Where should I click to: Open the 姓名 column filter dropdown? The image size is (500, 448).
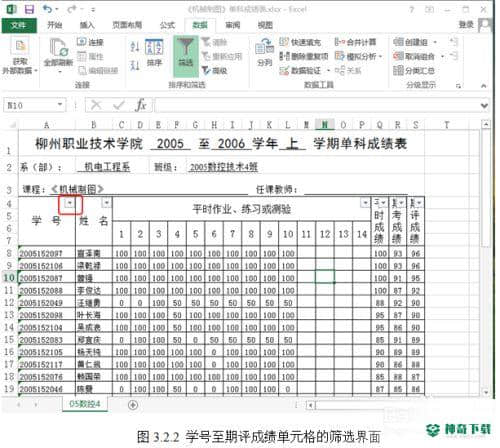pyautogui.click(x=106, y=202)
